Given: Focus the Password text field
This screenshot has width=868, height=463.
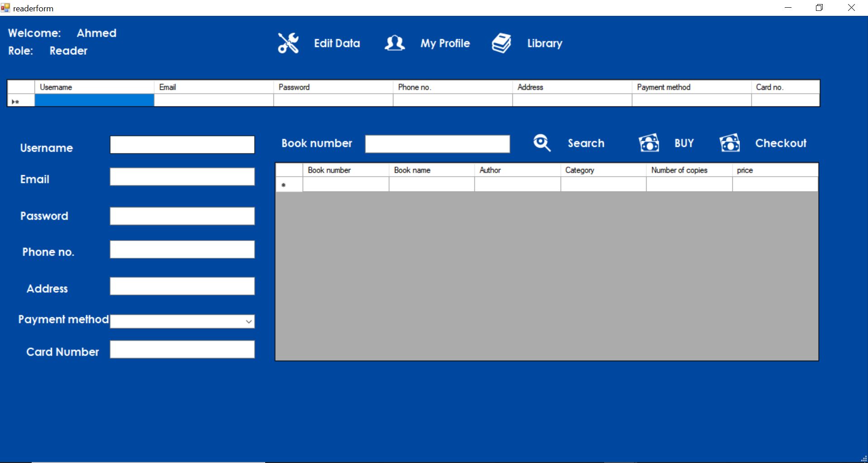Looking at the screenshot, I should 182,216.
